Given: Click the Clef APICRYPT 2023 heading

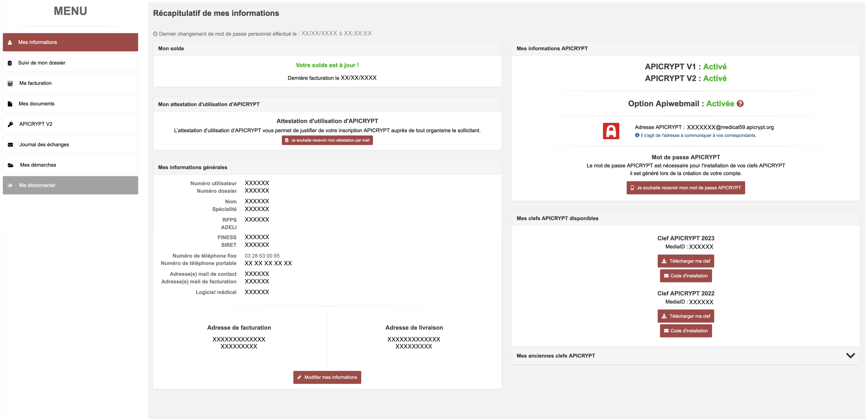Looking at the screenshot, I should click(x=686, y=238).
